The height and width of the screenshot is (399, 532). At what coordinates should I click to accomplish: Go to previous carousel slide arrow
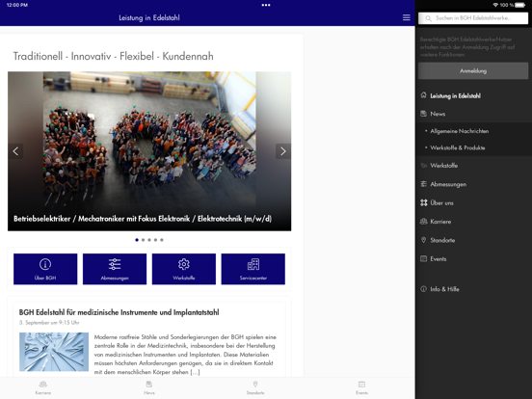click(x=15, y=151)
